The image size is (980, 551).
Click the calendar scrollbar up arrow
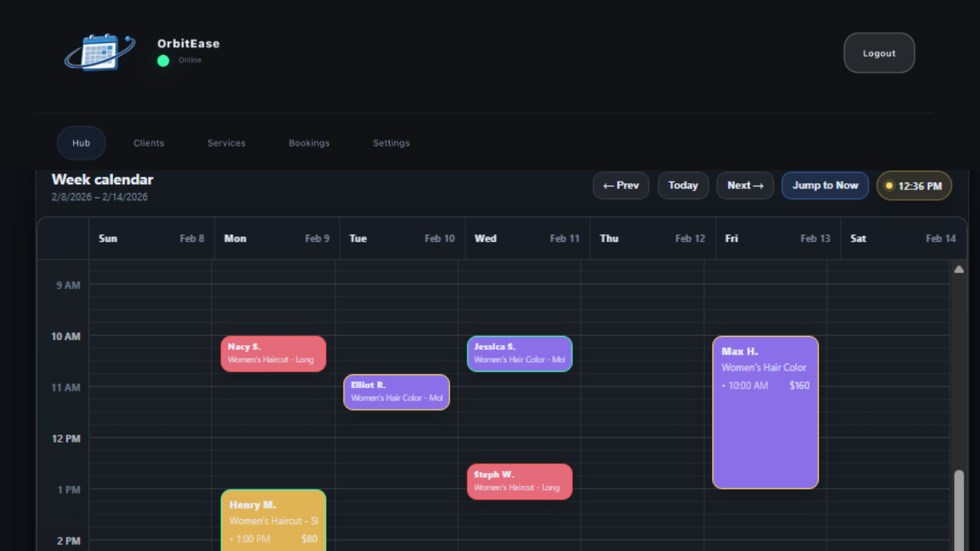coord(959,269)
